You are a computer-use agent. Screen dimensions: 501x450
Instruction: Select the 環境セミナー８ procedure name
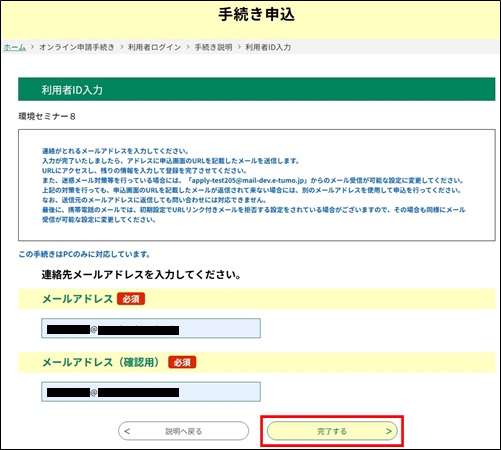[47, 116]
